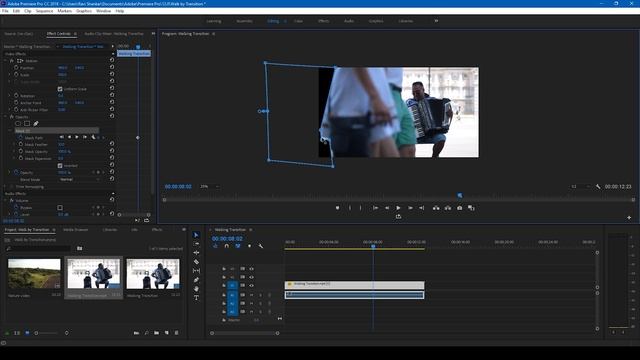
Task: Choose the free draw bezier mask pen
Action: point(36,123)
